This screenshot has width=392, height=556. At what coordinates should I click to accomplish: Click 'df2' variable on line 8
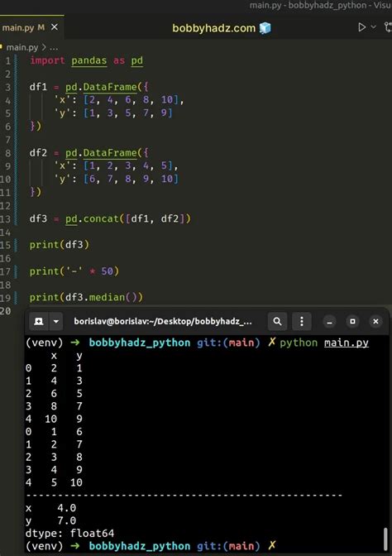[x=38, y=153]
